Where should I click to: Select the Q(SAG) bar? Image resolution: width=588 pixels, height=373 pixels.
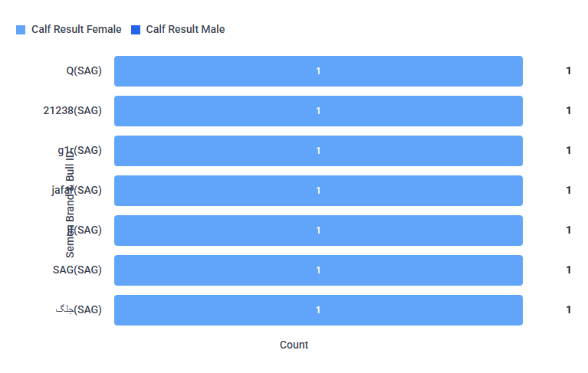pos(318,71)
